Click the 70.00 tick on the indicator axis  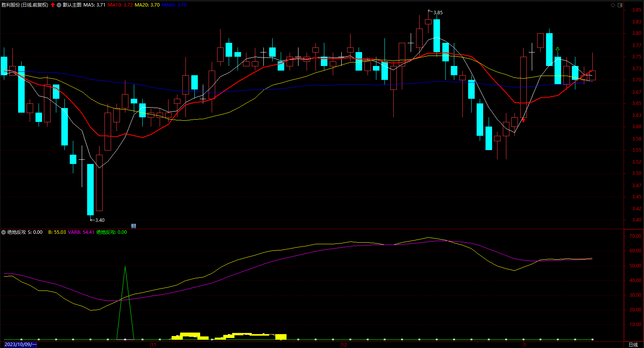tap(636, 236)
